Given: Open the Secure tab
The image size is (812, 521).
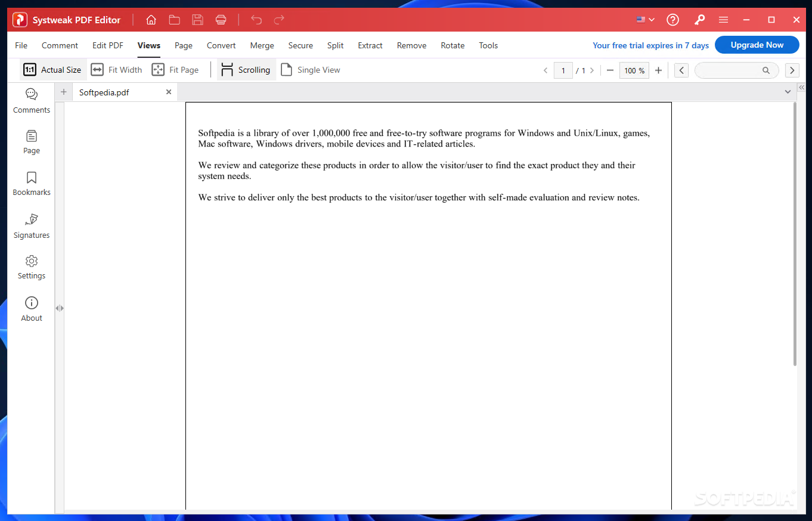Looking at the screenshot, I should pyautogui.click(x=300, y=45).
